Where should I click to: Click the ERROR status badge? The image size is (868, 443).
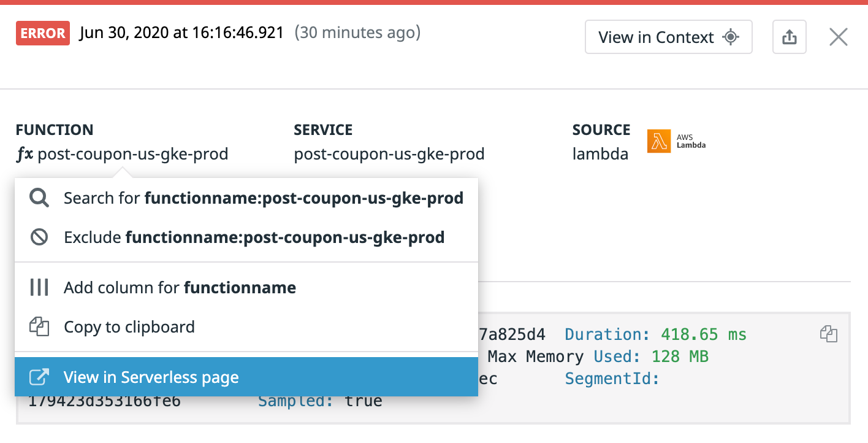click(42, 33)
